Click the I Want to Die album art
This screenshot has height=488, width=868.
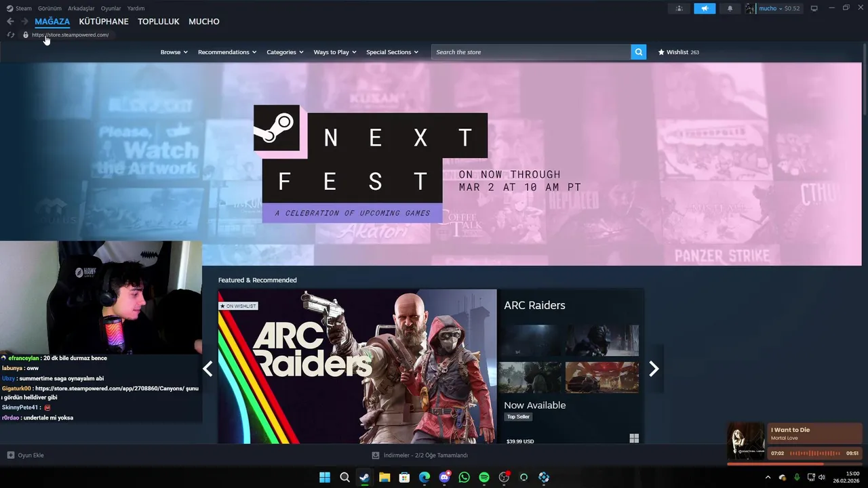(746, 441)
